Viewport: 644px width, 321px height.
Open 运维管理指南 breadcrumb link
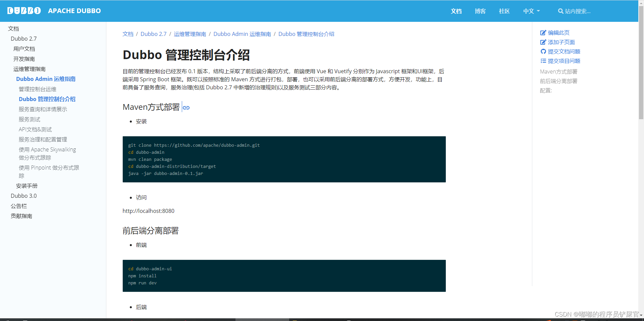point(190,34)
